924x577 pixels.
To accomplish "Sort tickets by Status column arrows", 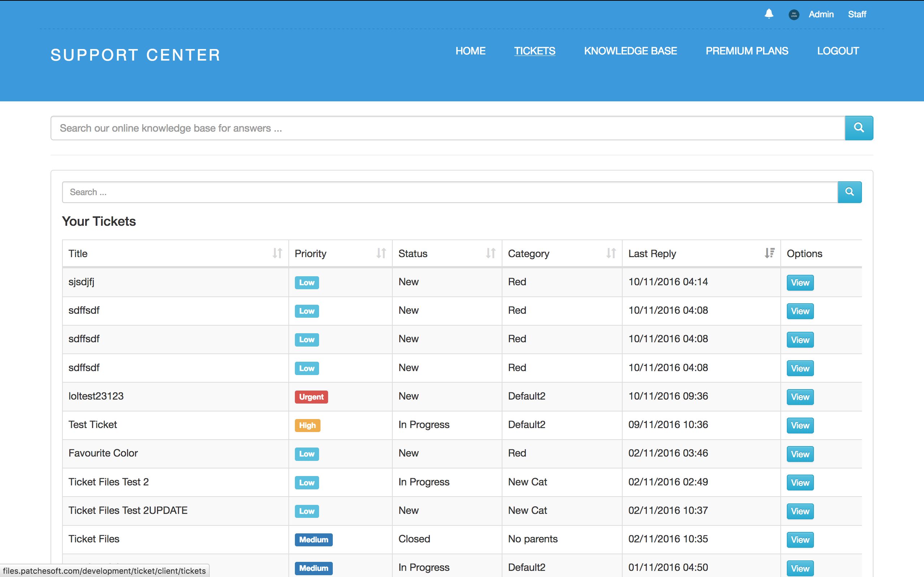I will click(491, 254).
